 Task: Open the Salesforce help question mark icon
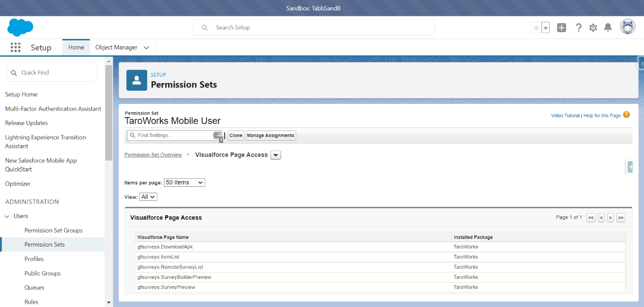[x=578, y=28]
